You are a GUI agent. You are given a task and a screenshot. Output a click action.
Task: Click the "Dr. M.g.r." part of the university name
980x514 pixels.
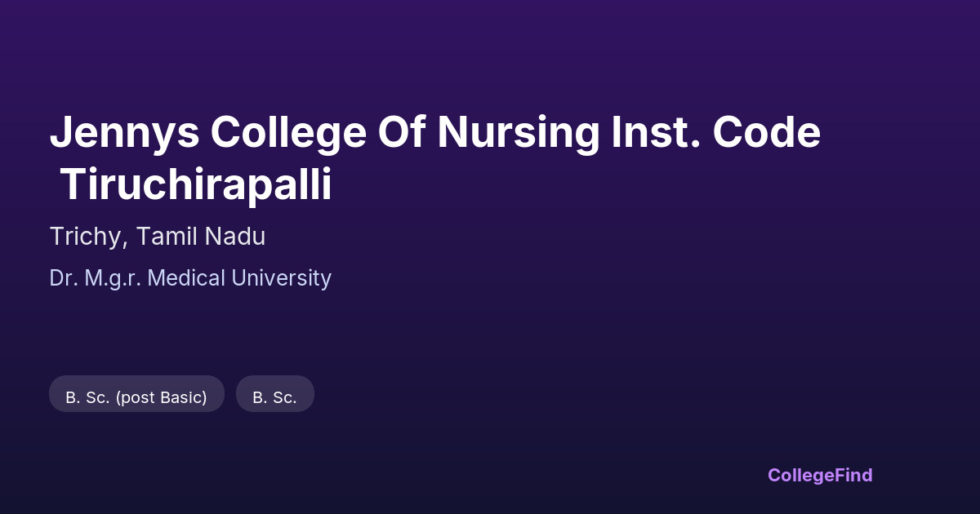point(97,278)
